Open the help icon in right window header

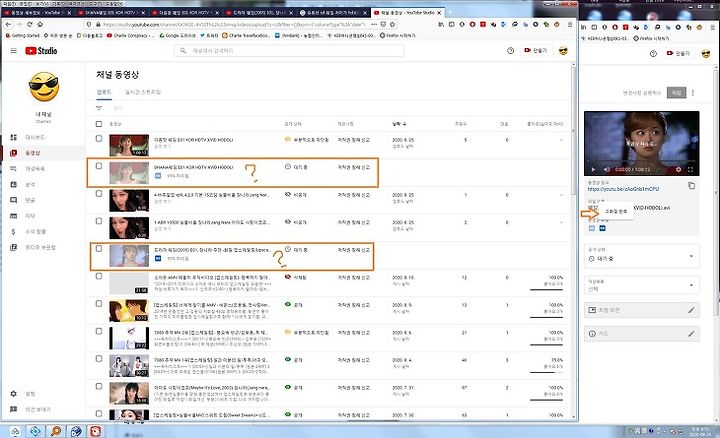(653, 54)
